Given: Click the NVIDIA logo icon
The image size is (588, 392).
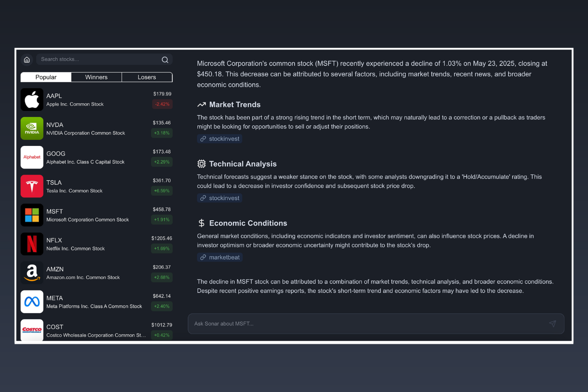Looking at the screenshot, I should point(32,129).
